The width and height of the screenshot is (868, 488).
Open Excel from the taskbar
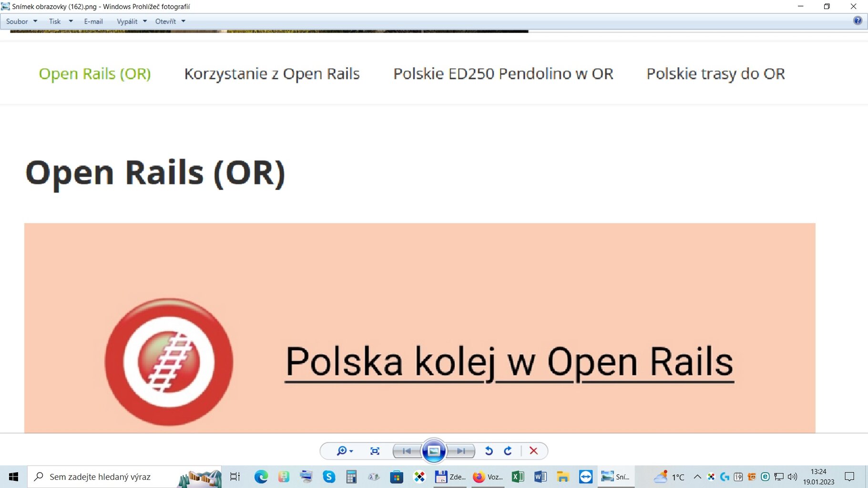pos(518,477)
